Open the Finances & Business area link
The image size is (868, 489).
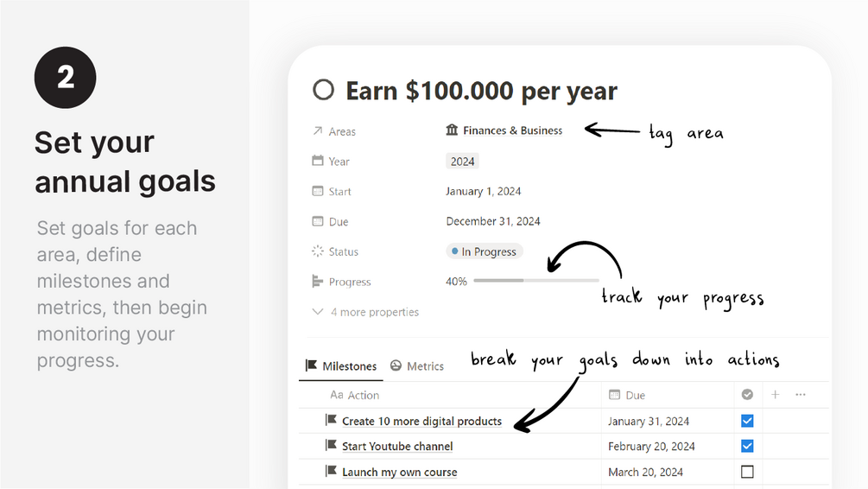[x=504, y=130]
